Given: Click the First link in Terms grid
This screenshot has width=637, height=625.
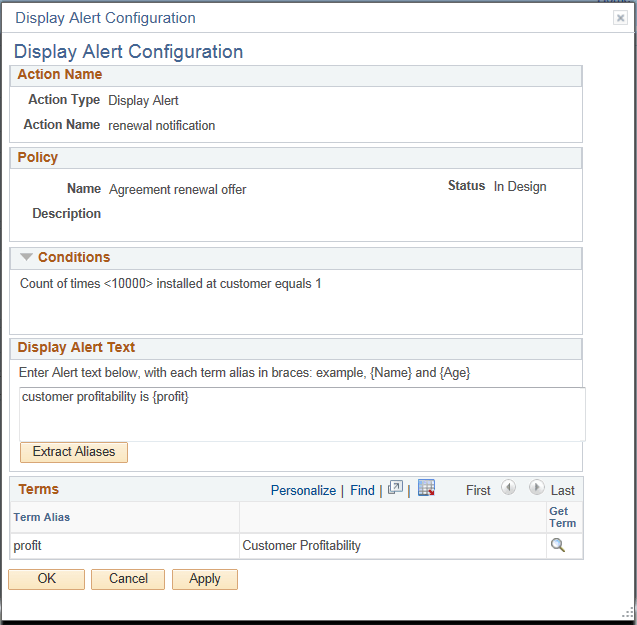Looking at the screenshot, I should (478, 490).
